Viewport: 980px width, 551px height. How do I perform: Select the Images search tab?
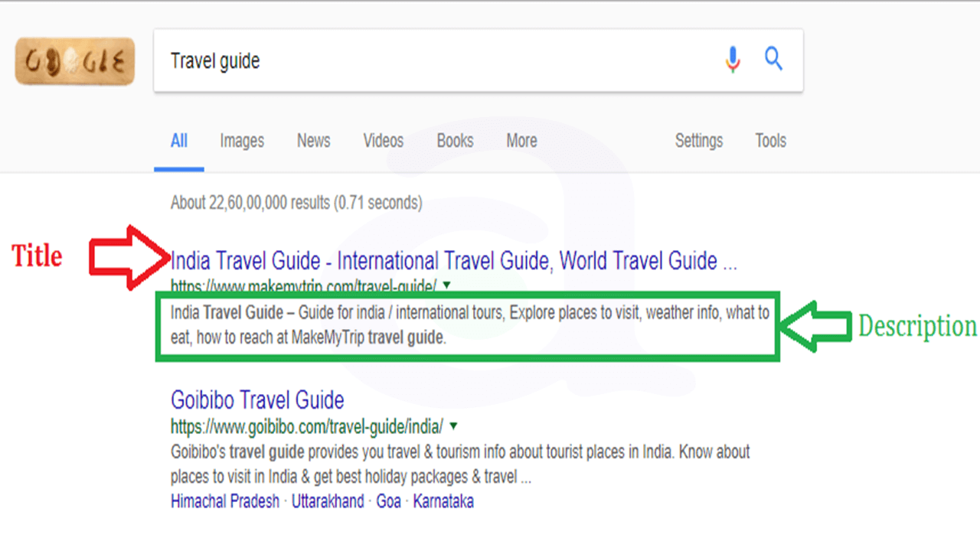pyautogui.click(x=241, y=141)
